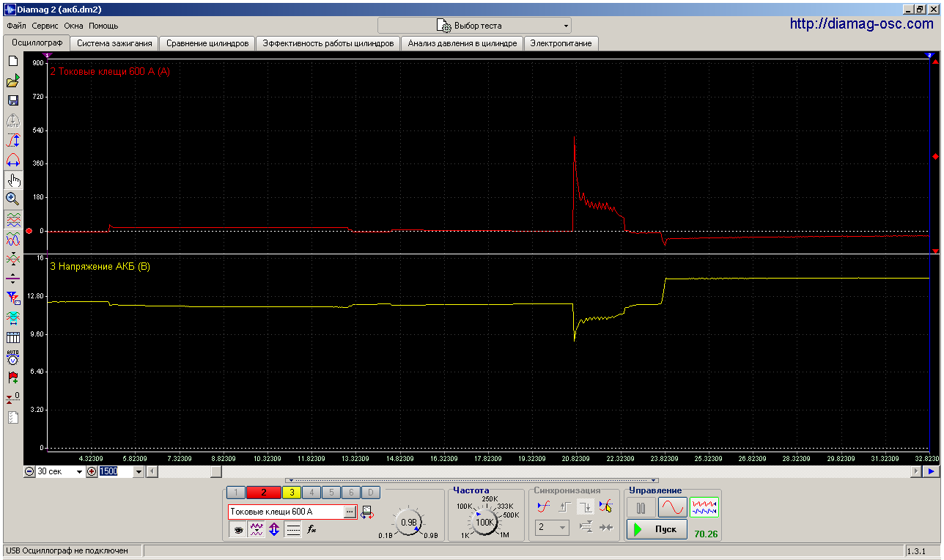Click the horizontal timeline scrollbar thumb
This screenshot has height=560, width=944.
coord(217,471)
